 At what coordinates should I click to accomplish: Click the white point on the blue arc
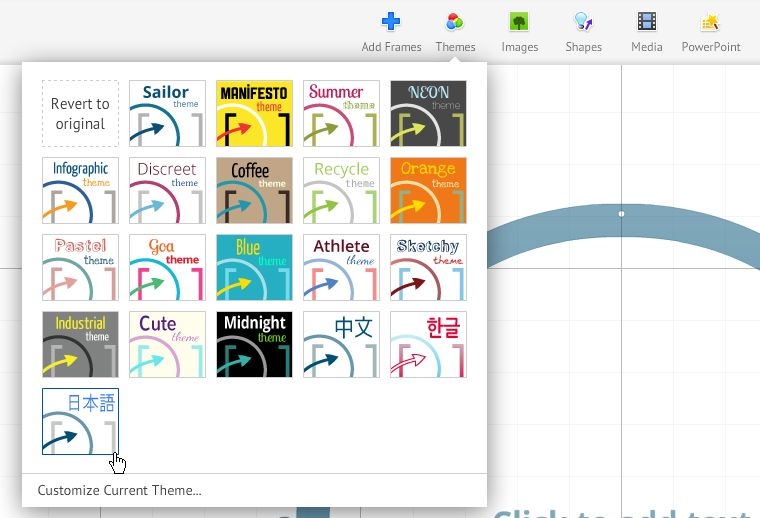[x=621, y=214]
